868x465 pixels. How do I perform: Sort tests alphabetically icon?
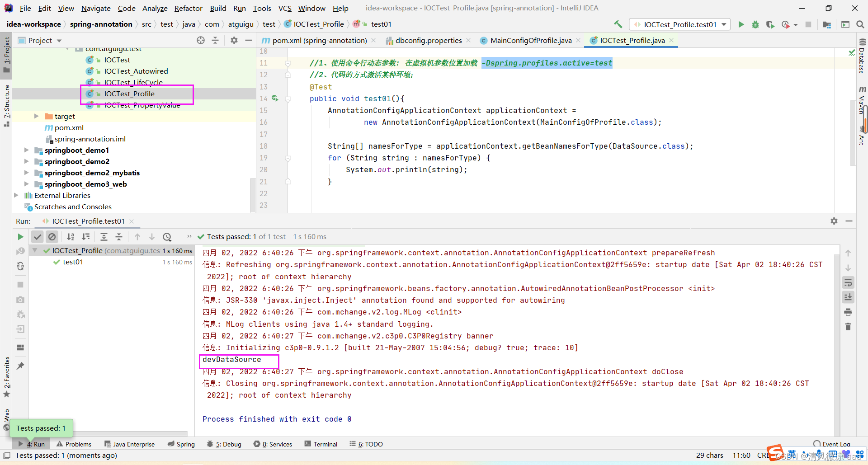point(71,237)
